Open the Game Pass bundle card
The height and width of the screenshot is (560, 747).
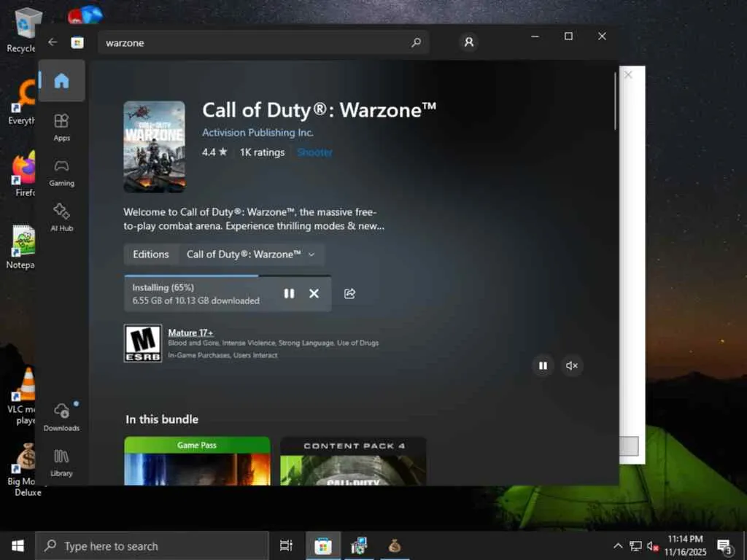point(197,461)
